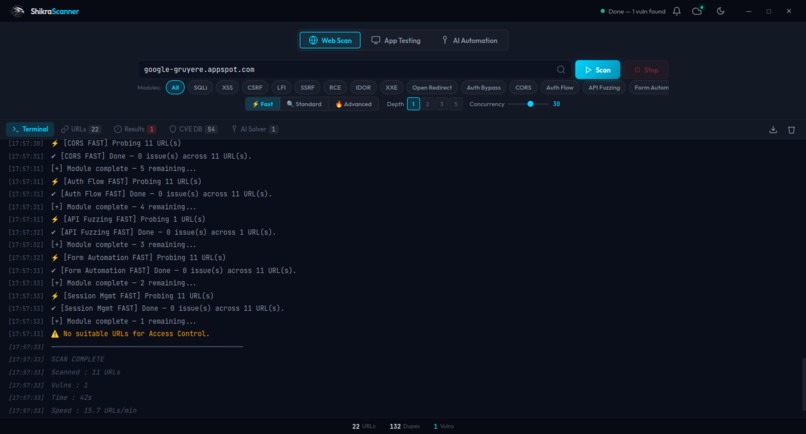Click the 'Speed : 15.7 URLs/min' line
Viewport: 806px width, 434px height.
click(x=94, y=410)
